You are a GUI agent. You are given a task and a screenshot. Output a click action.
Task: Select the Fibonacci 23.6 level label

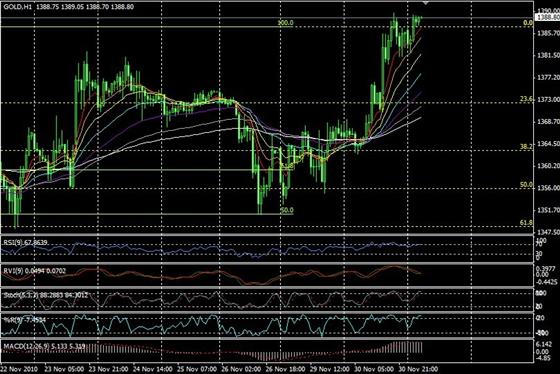[x=527, y=99]
